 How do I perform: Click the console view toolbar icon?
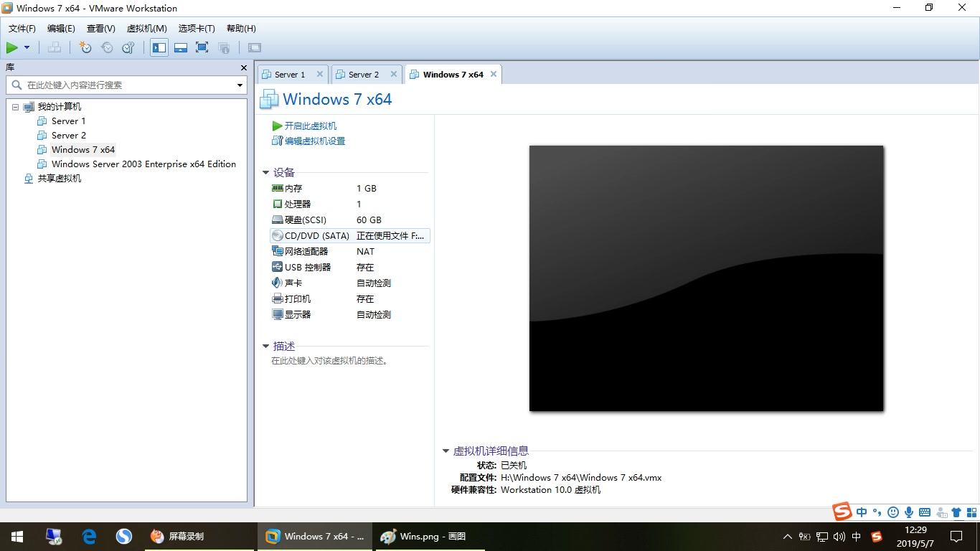click(x=255, y=47)
